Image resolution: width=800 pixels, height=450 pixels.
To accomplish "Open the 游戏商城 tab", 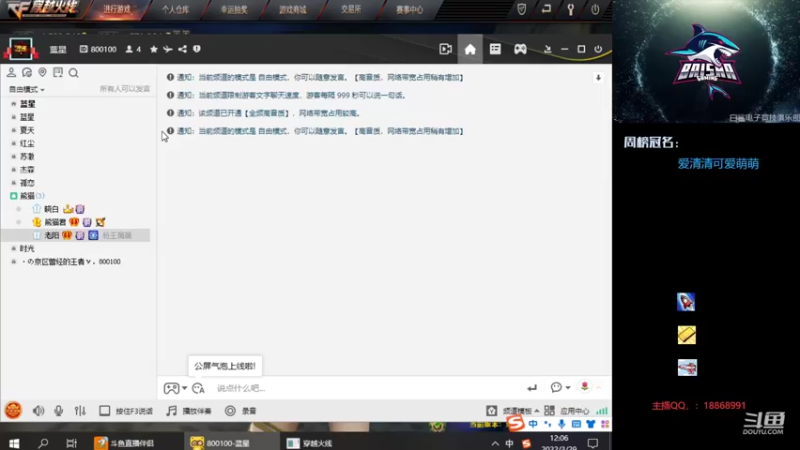I will click(x=293, y=10).
